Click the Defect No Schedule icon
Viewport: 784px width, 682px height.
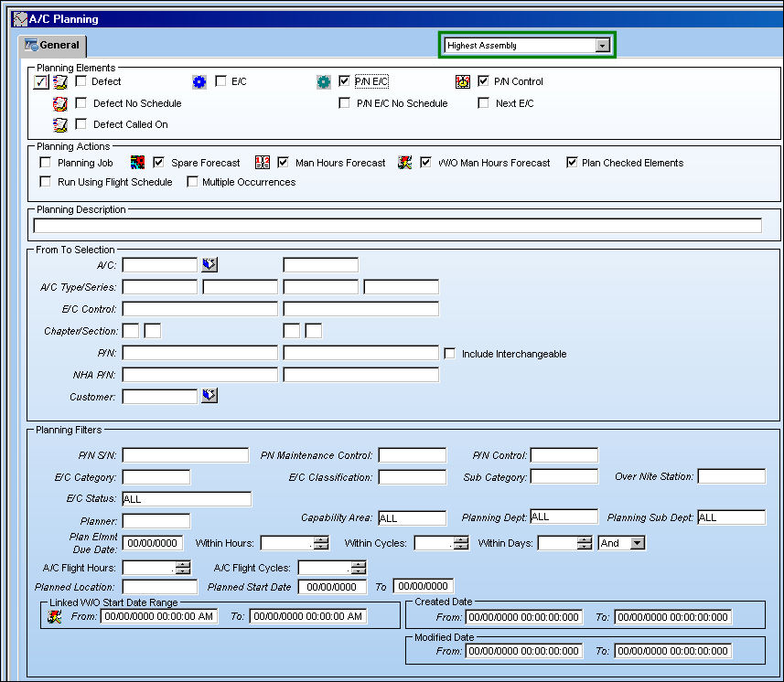(x=60, y=104)
